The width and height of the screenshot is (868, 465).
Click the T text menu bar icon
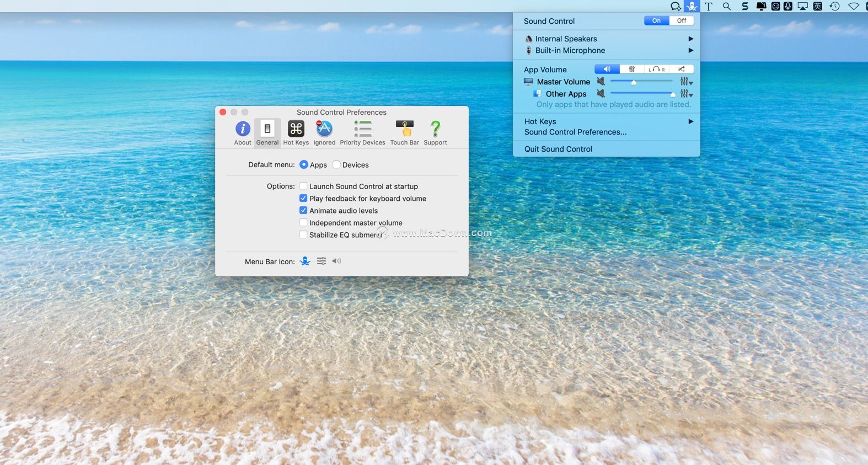click(709, 6)
